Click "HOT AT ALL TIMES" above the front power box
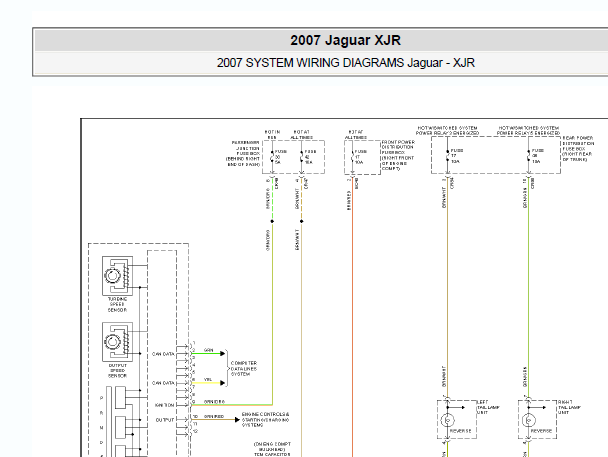The width and height of the screenshot is (608, 457). point(356,135)
